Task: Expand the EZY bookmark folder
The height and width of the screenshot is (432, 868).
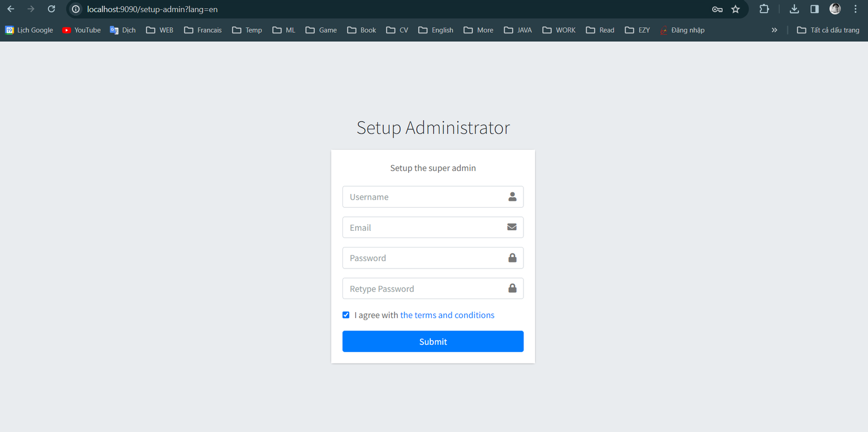Action: click(638, 30)
